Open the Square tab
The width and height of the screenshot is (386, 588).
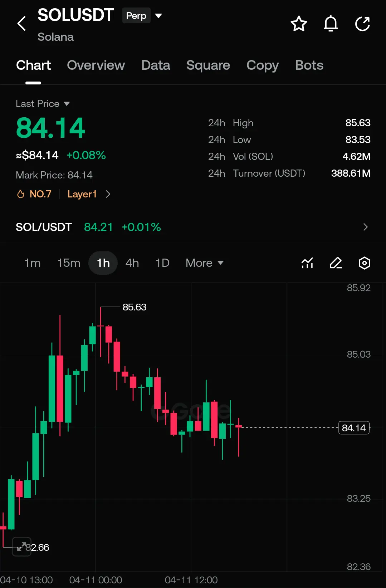tap(208, 65)
